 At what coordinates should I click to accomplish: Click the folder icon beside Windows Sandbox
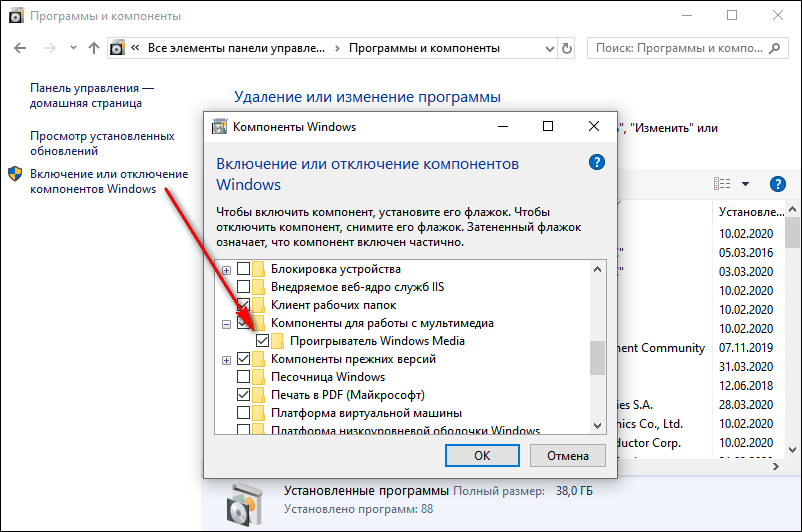click(x=259, y=377)
